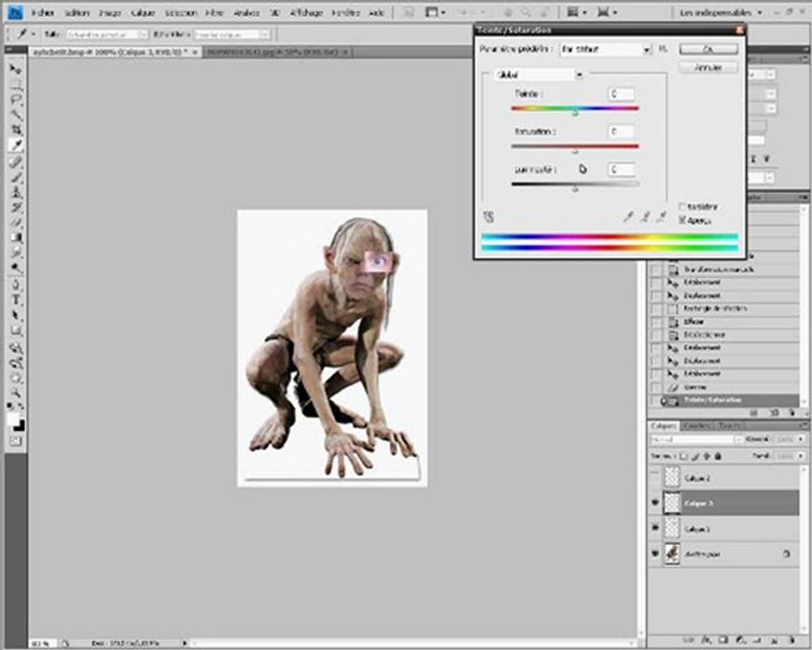The image size is (812, 650).
Task: Open the arrange documents dropdown
Action: point(577,12)
